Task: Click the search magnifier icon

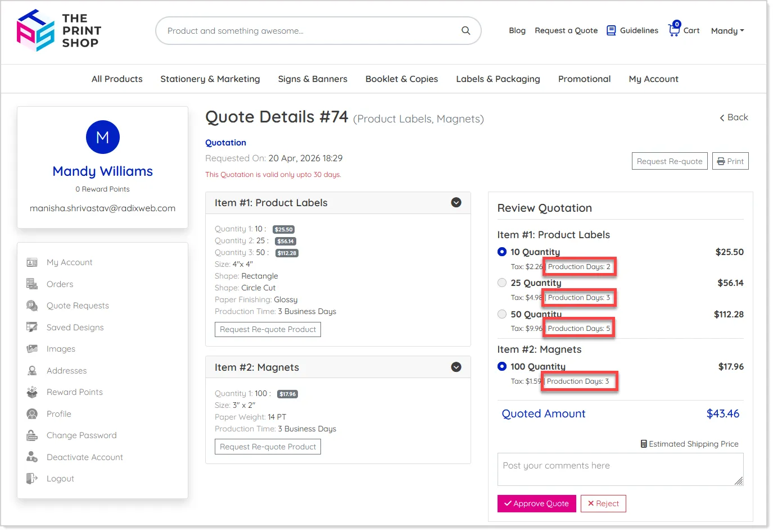Action: pyautogui.click(x=465, y=30)
